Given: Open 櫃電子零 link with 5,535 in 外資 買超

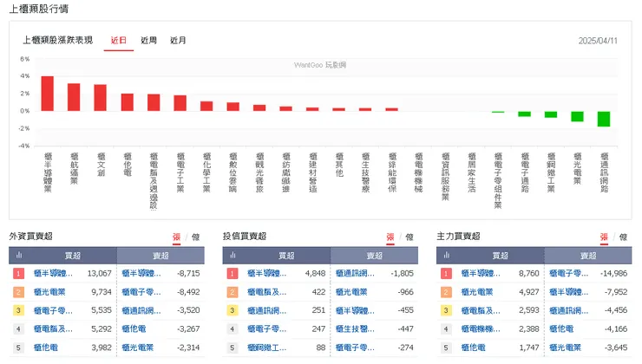Looking at the screenshot, I should [53, 310].
